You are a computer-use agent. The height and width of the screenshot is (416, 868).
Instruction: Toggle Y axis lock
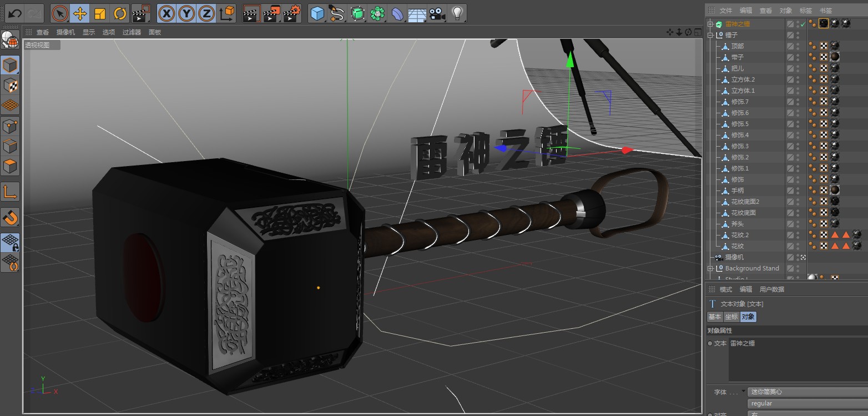186,13
